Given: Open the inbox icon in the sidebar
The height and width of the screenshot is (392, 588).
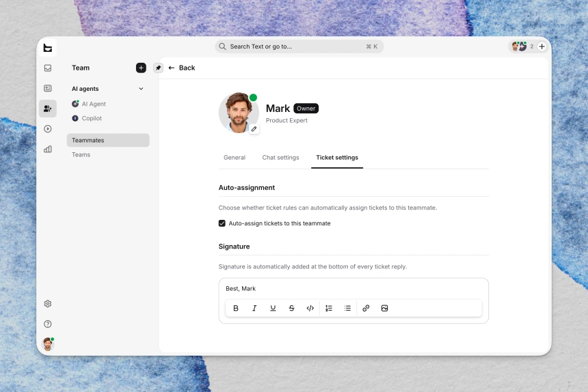Looking at the screenshot, I should [x=48, y=68].
